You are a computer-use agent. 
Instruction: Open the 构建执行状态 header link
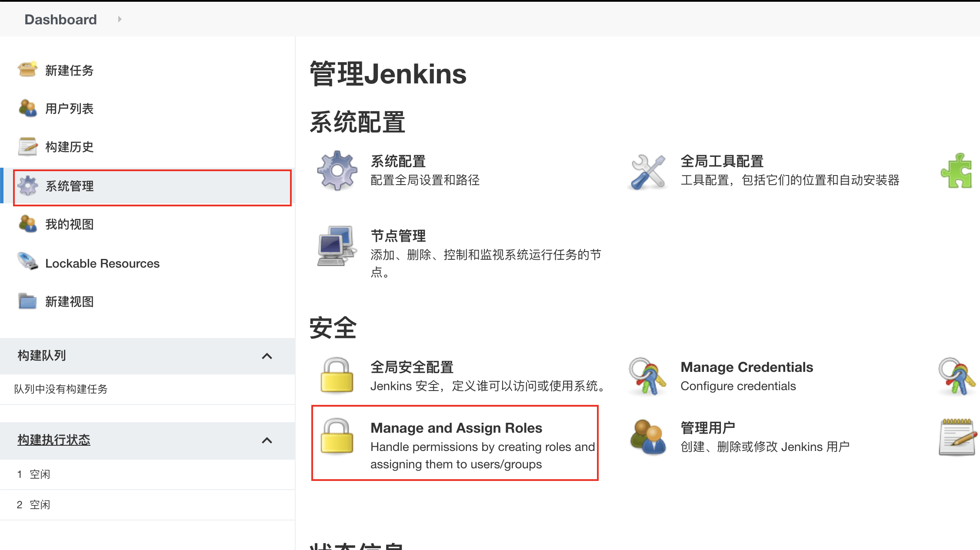(x=54, y=440)
